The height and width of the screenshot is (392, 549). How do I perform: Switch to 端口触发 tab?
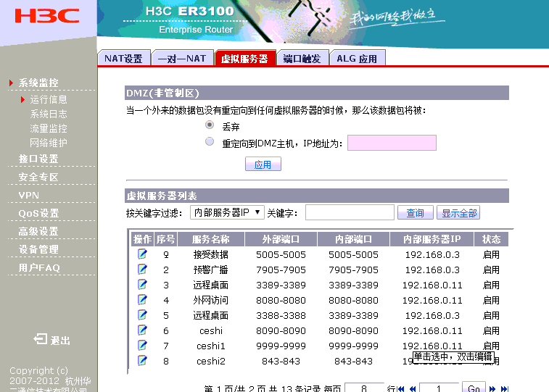pyautogui.click(x=302, y=58)
